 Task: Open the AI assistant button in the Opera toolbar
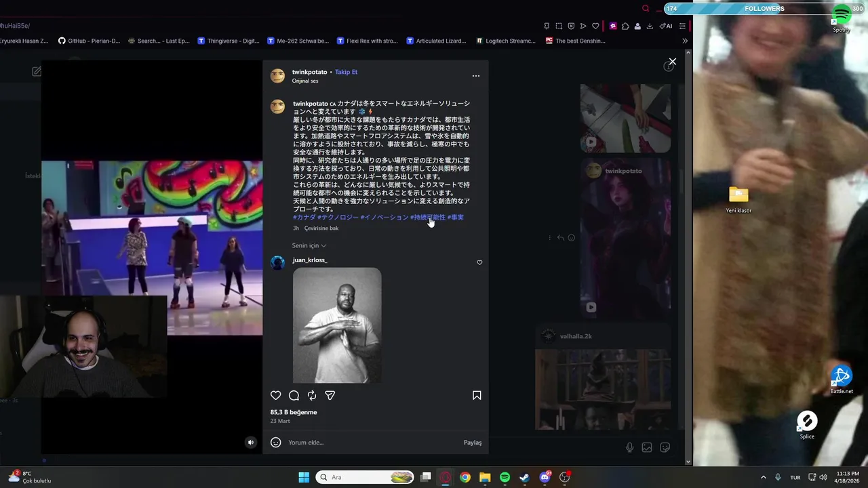(666, 26)
